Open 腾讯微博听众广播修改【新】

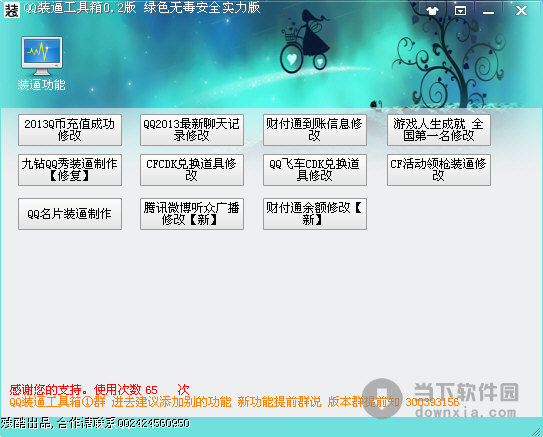[192, 214]
